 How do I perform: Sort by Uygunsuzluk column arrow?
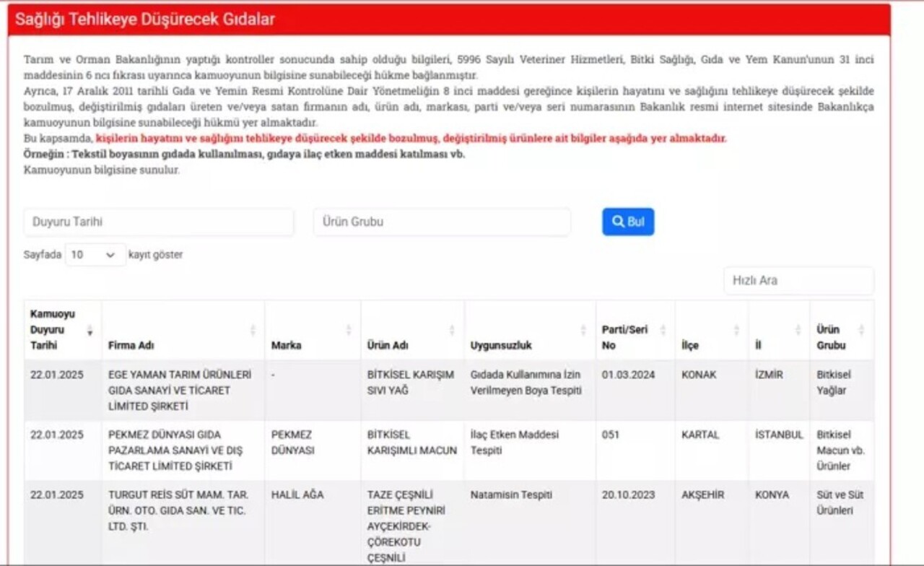click(x=583, y=331)
